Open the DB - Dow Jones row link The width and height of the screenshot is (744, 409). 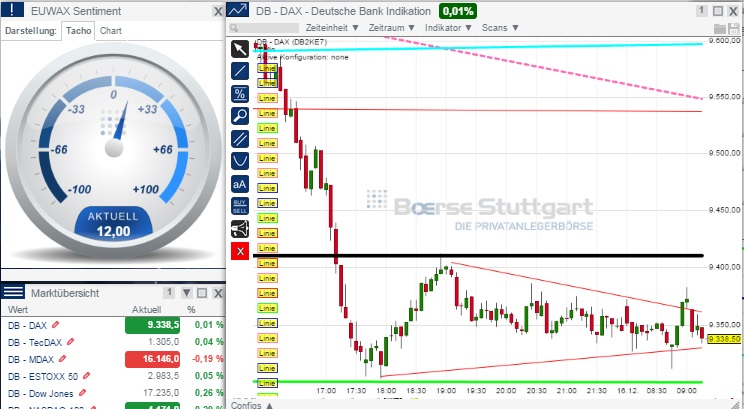41,393
